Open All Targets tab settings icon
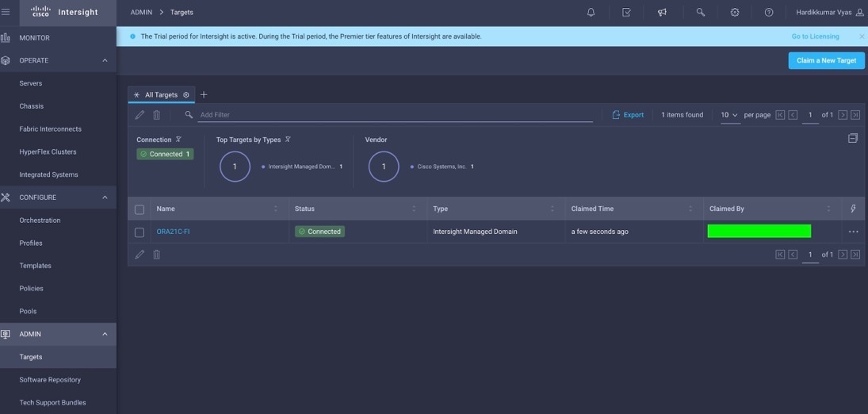Viewport: 868px width, 414px height. (186, 94)
